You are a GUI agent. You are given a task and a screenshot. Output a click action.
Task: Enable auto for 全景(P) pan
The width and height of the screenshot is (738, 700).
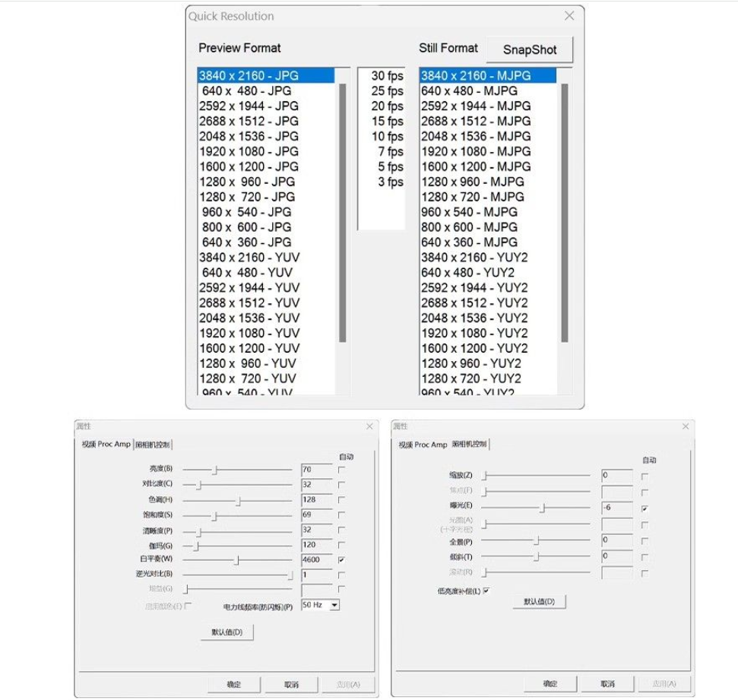645,541
